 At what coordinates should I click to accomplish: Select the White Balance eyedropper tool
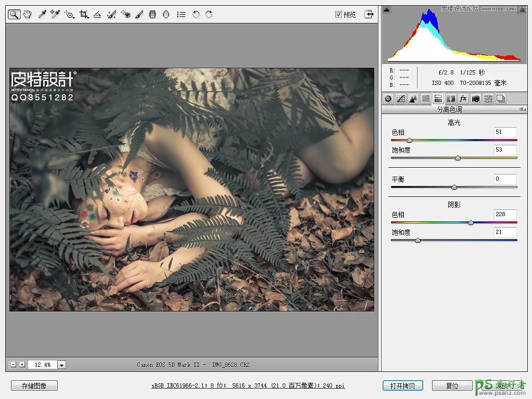point(42,15)
